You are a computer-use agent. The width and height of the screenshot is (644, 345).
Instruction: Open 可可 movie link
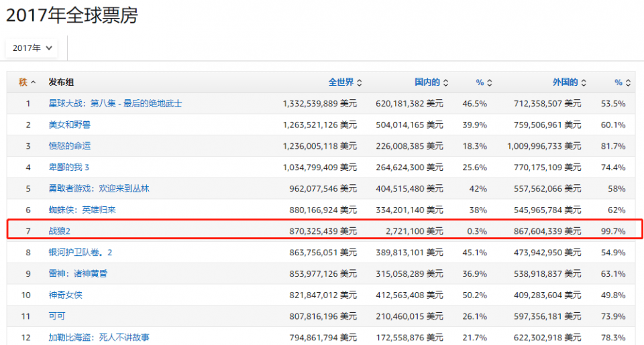(x=57, y=316)
